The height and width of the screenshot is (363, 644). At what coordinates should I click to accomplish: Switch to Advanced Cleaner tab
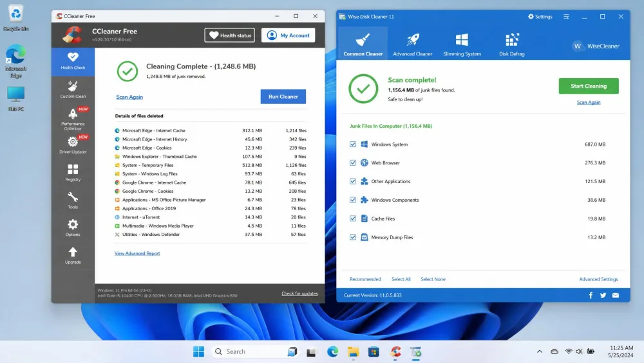tap(412, 44)
